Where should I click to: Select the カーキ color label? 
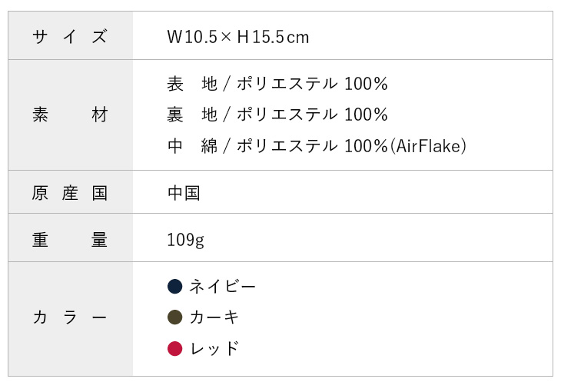pyautogui.click(x=214, y=317)
